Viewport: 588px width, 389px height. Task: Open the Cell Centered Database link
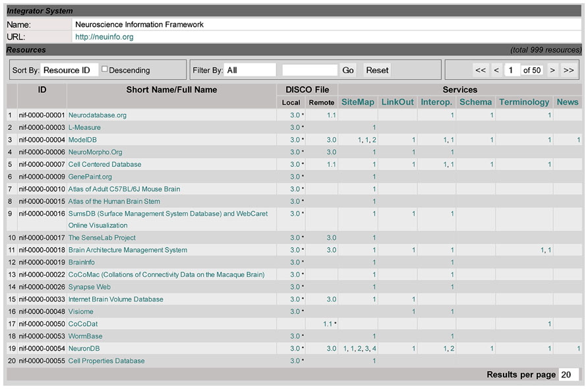[105, 164]
